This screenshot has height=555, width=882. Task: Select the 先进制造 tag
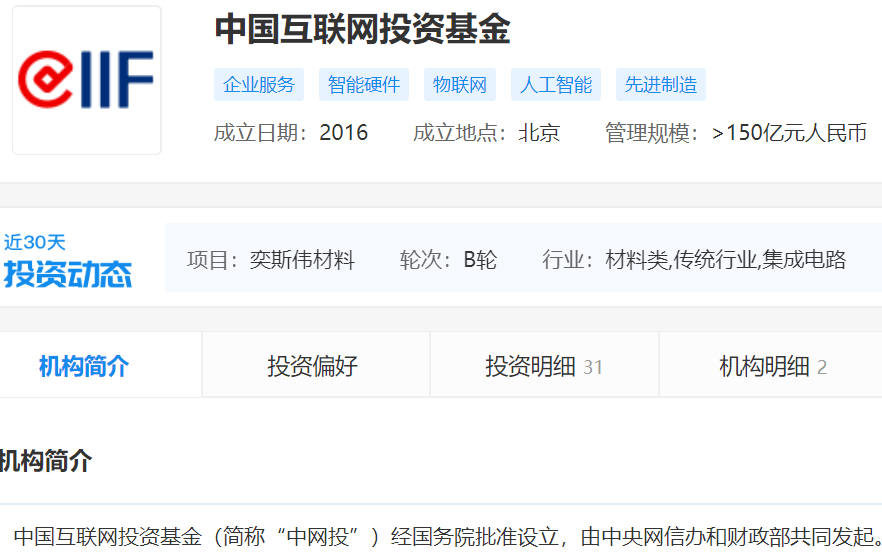click(661, 85)
